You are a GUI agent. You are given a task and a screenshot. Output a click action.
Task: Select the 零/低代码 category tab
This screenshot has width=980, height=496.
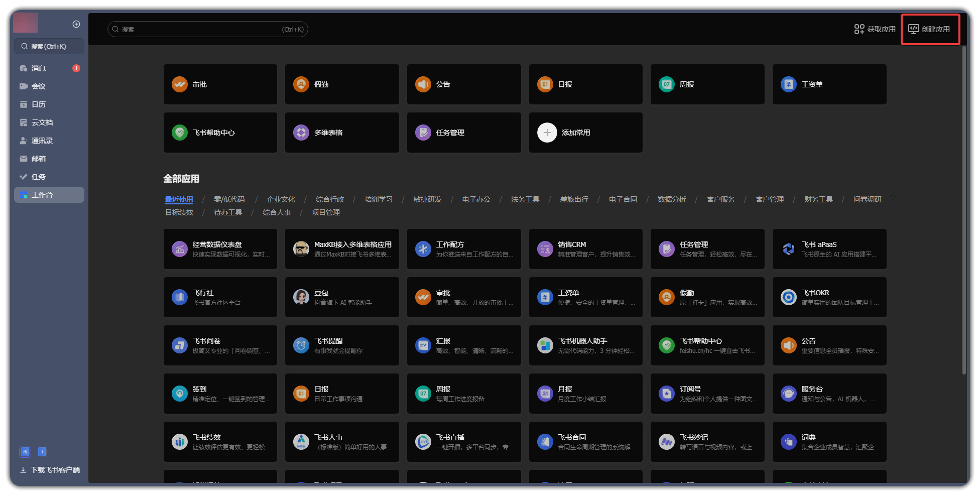point(229,199)
